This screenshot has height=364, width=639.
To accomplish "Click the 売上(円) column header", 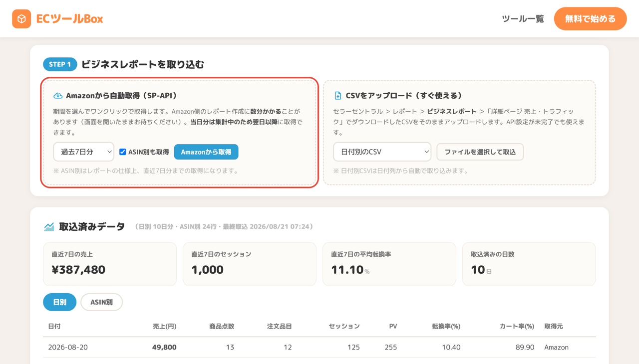I will coord(165,326).
